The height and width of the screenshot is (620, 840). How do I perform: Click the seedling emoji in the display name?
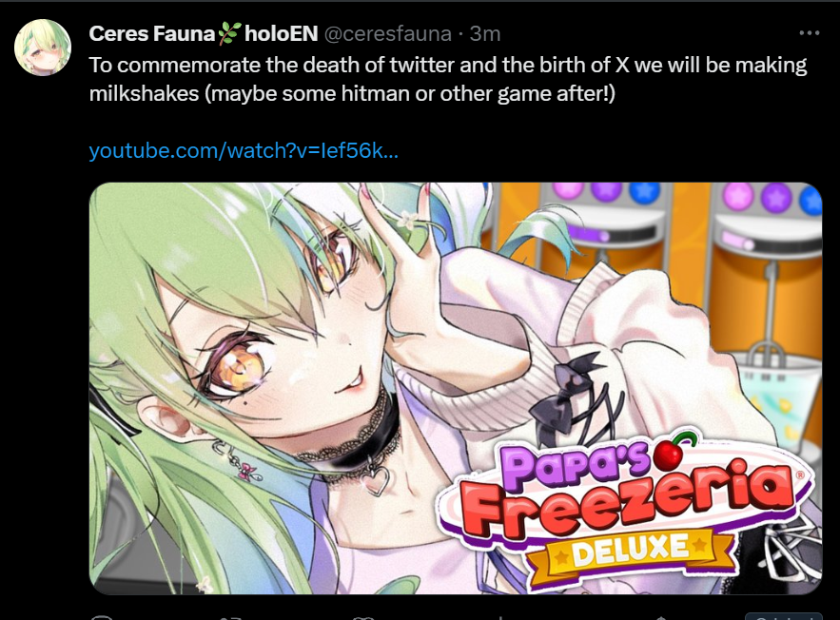(229, 33)
